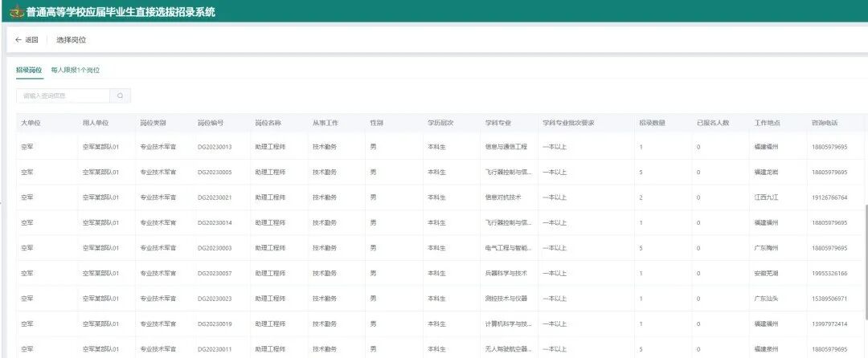The image size is (868, 358).
Task: Click recruitment count 2 in row DG20230021
Action: [641, 197]
